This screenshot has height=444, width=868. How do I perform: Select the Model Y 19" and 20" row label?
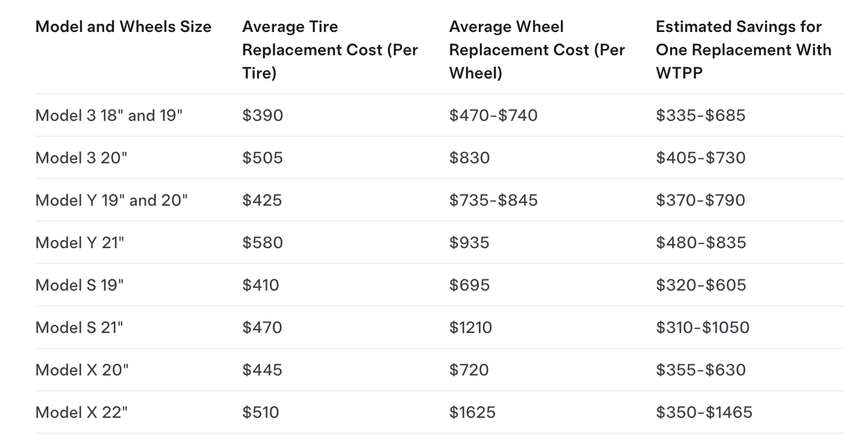(x=112, y=200)
